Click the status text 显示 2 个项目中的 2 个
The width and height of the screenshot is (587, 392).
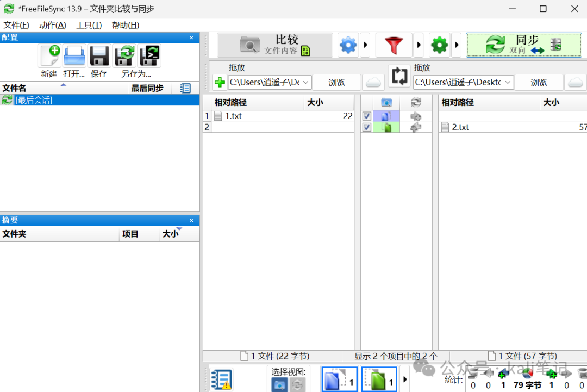click(x=396, y=356)
